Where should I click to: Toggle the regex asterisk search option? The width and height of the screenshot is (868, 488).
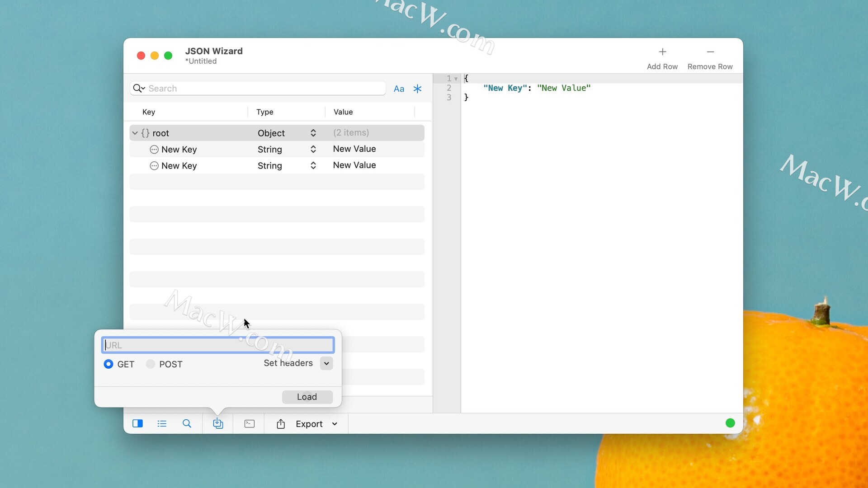tap(417, 89)
